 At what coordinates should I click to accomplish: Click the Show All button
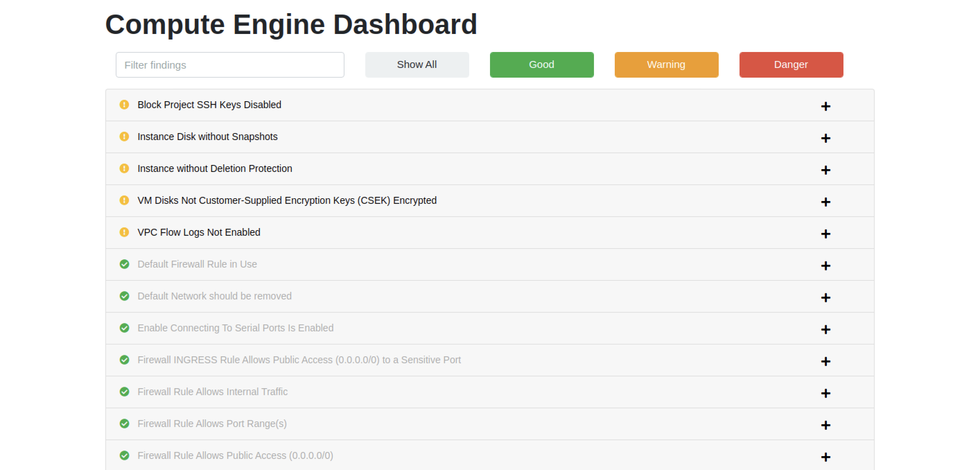pos(417,64)
